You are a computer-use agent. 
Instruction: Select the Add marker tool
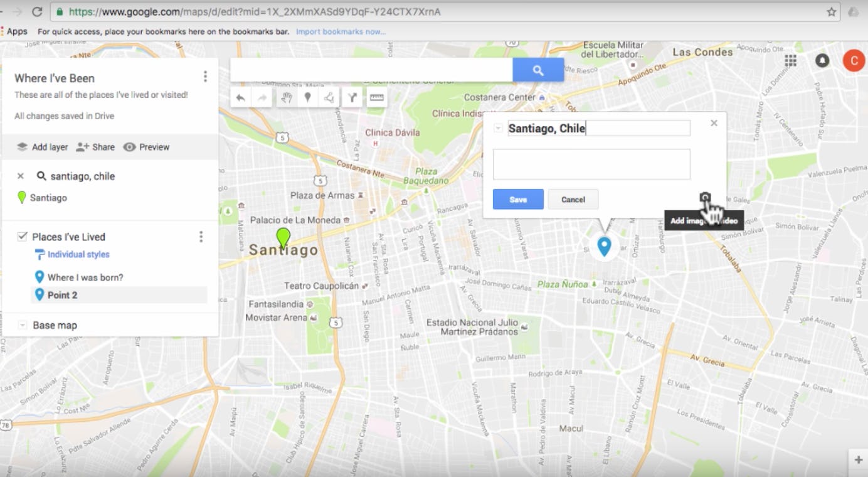307,97
